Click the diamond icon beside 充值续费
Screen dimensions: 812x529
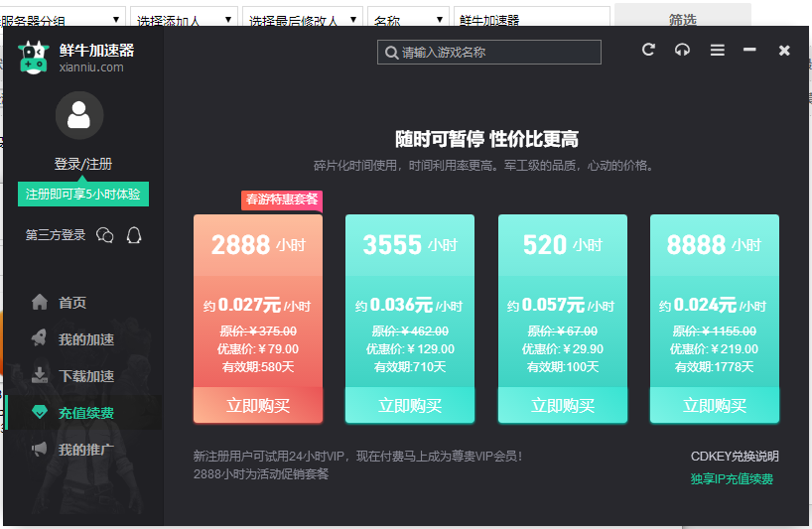click(40, 413)
